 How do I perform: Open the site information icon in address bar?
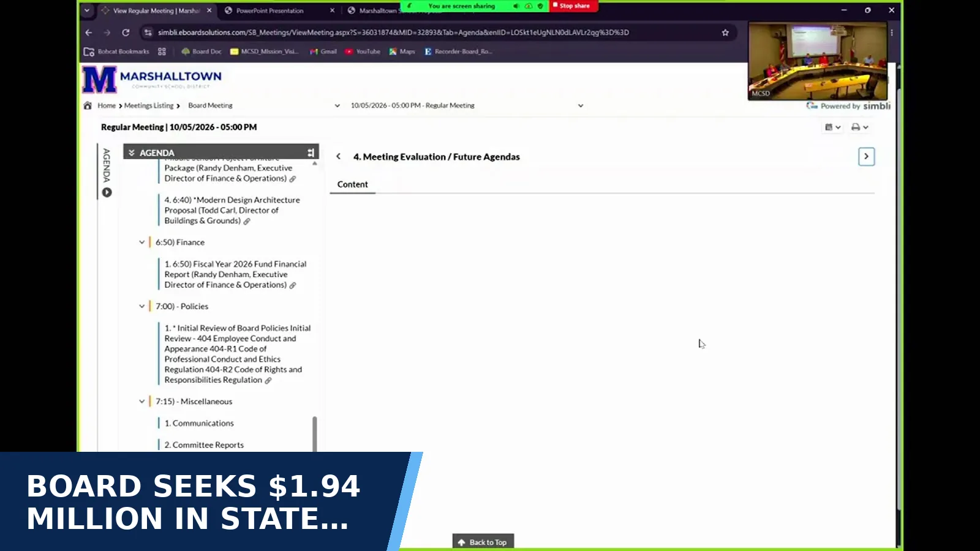(148, 32)
